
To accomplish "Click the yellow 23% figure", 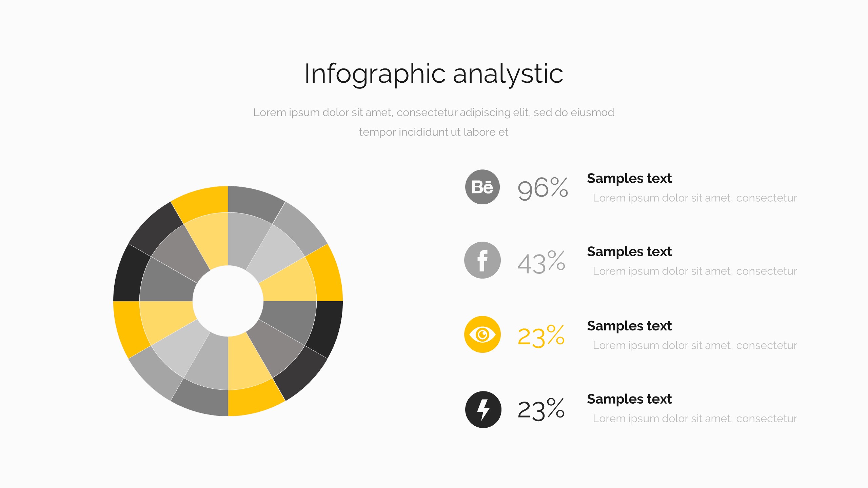I will pyautogui.click(x=541, y=336).
